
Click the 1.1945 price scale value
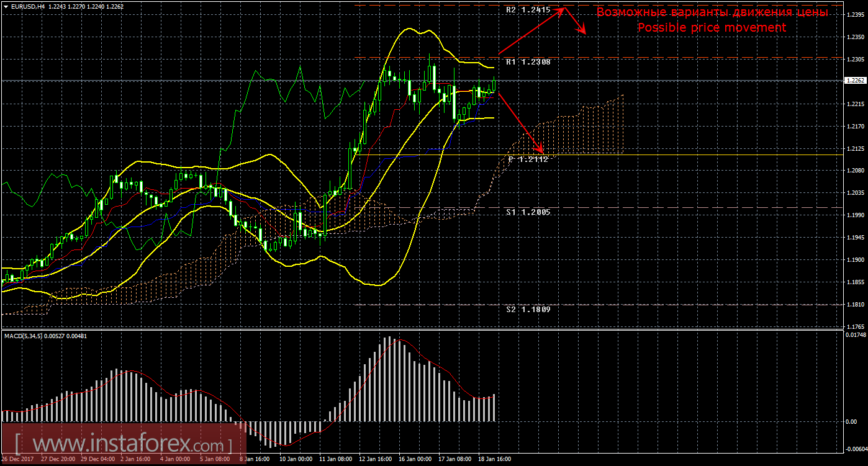856,238
